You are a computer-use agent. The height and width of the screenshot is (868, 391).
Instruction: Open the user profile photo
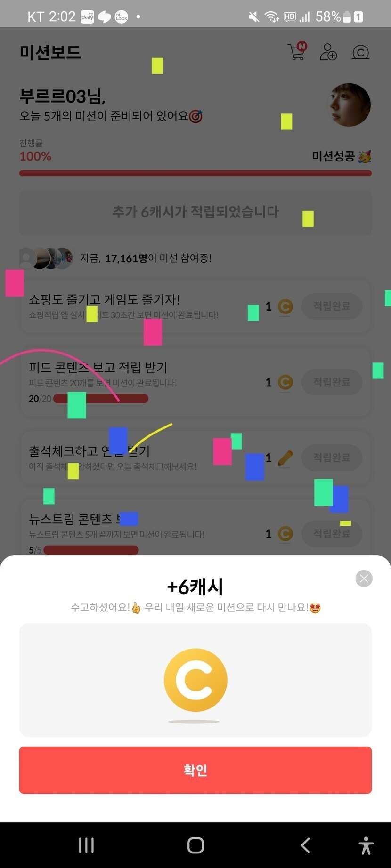[349, 105]
